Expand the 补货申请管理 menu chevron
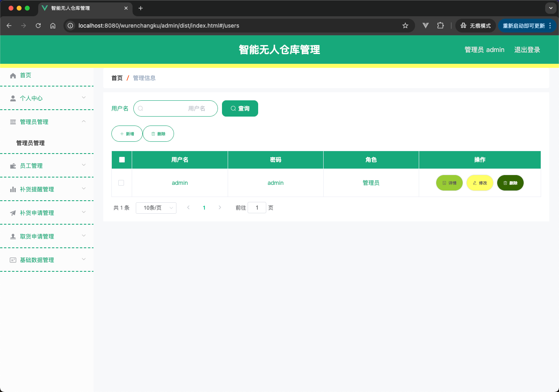 [x=84, y=212]
